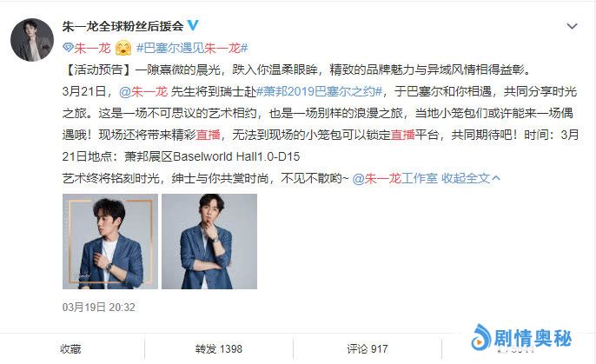Click the yellow emoji face icon

(x=123, y=48)
